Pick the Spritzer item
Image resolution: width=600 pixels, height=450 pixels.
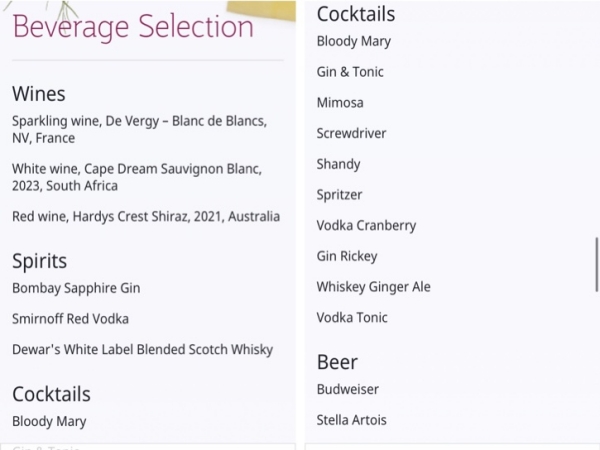coord(339,195)
